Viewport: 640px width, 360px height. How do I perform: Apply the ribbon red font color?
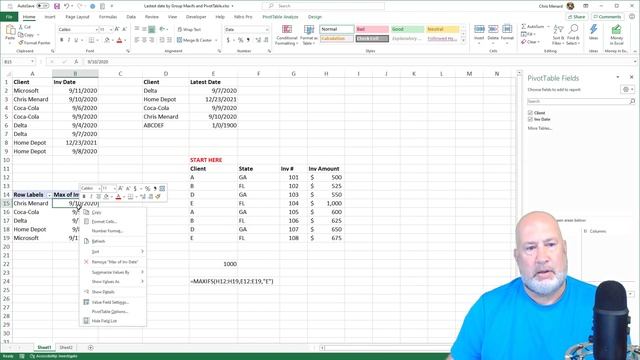click(119, 40)
